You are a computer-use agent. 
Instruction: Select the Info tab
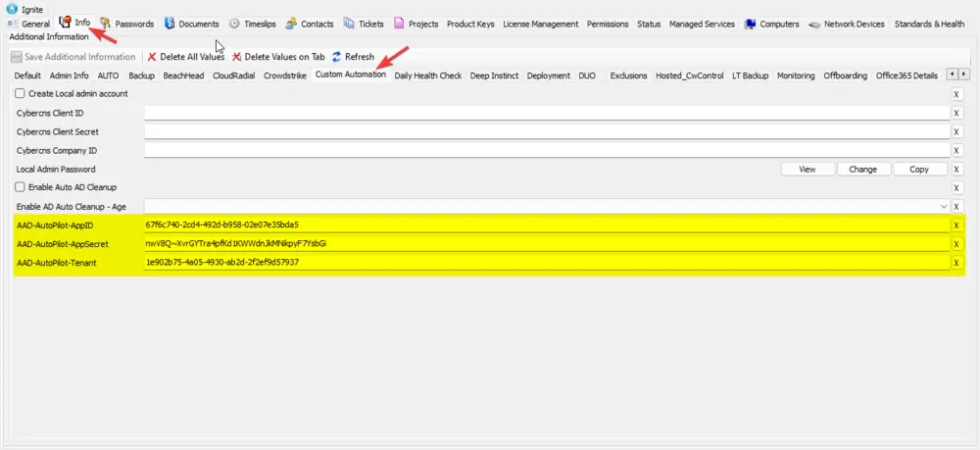(75, 23)
